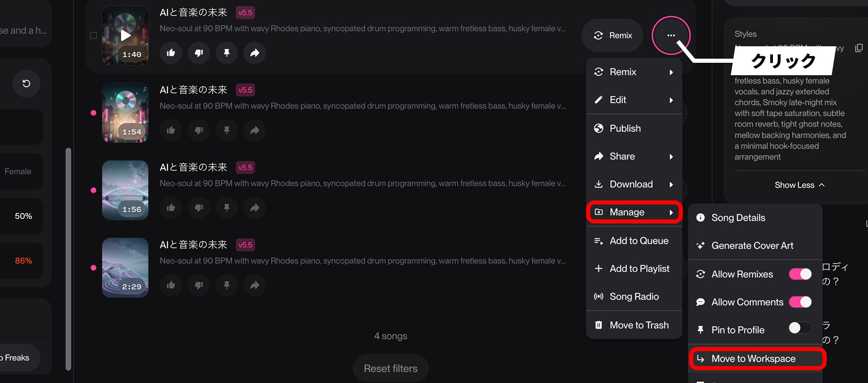The image size is (868, 383).
Task: Like the song with 2:29 duration
Action: (171, 285)
